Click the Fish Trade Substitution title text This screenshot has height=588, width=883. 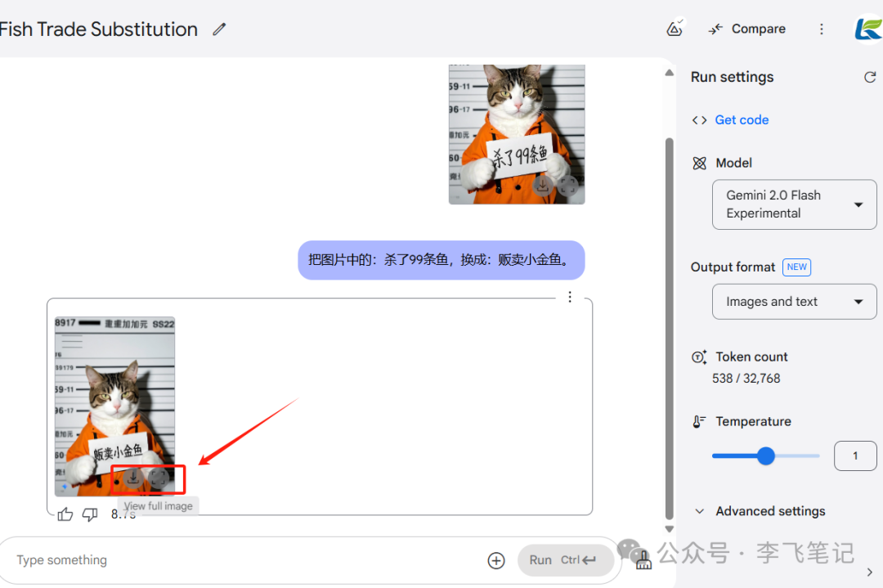coord(99,29)
